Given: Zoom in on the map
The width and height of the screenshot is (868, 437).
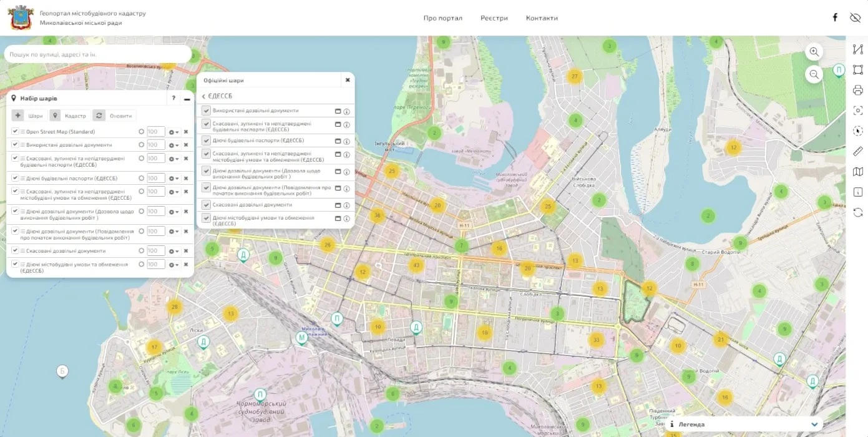Looking at the screenshot, I should click(x=814, y=51).
